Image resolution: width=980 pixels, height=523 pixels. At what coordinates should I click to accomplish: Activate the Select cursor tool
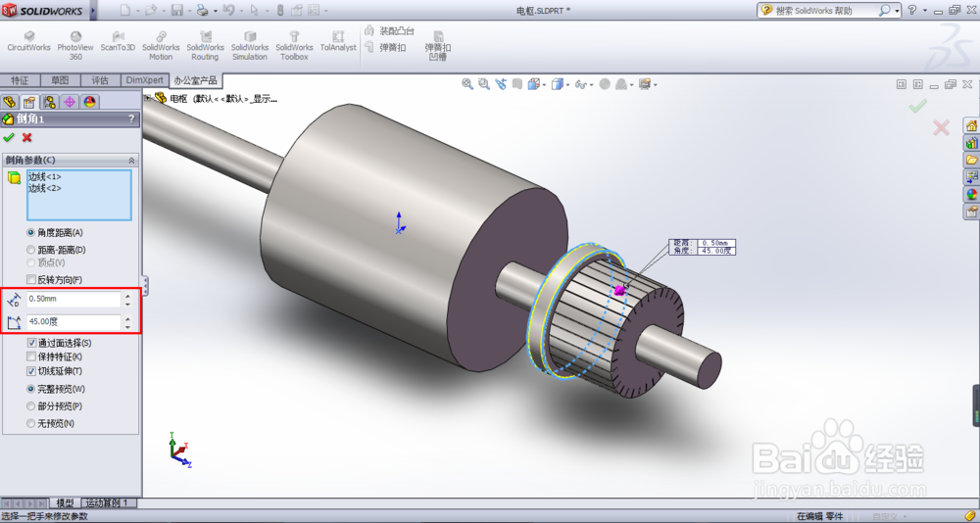point(255,10)
